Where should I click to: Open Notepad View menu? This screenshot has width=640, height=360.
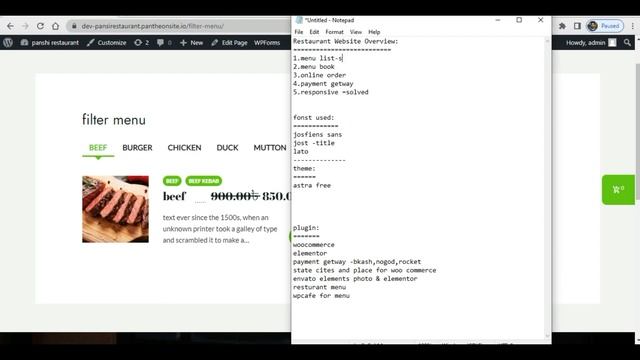(x=356, y=32)
